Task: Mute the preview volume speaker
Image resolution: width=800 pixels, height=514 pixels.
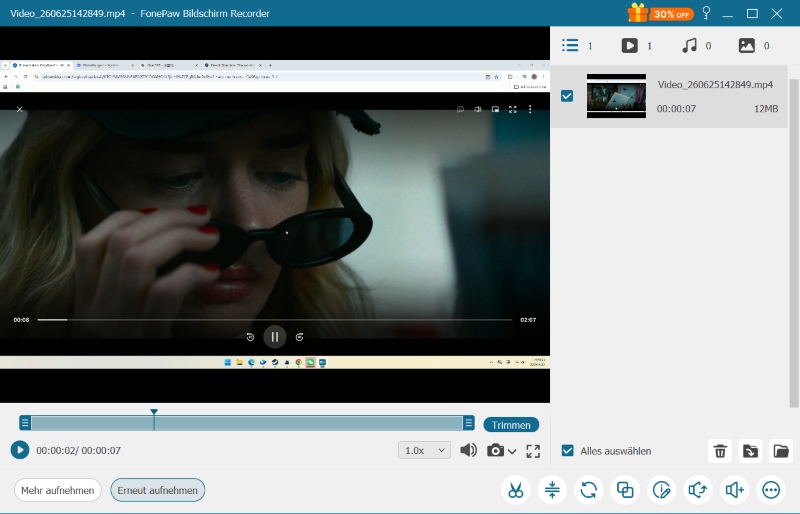Action: 468,450
